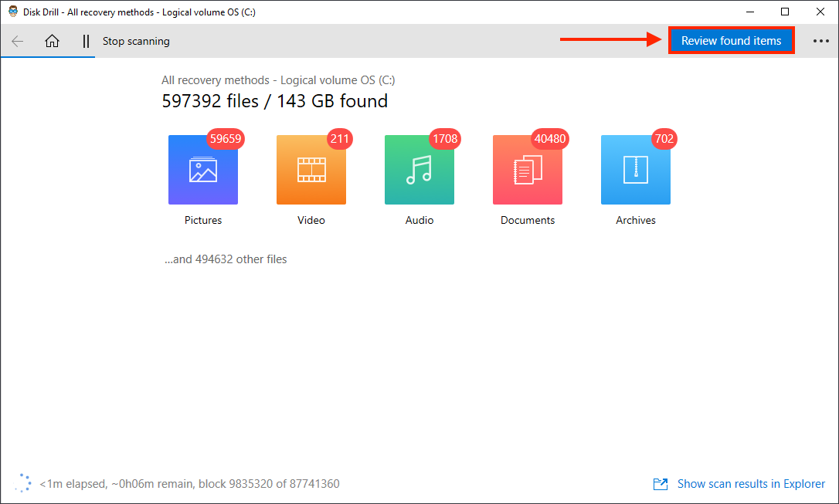The width and height of the screenshot is (839, 504).
Task: Click the elapsed time status text
Action: (189, 484)
